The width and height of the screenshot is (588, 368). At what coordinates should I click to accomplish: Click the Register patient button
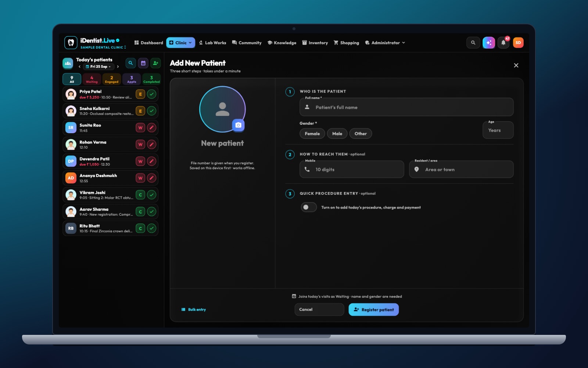click(x=374, y=309)
